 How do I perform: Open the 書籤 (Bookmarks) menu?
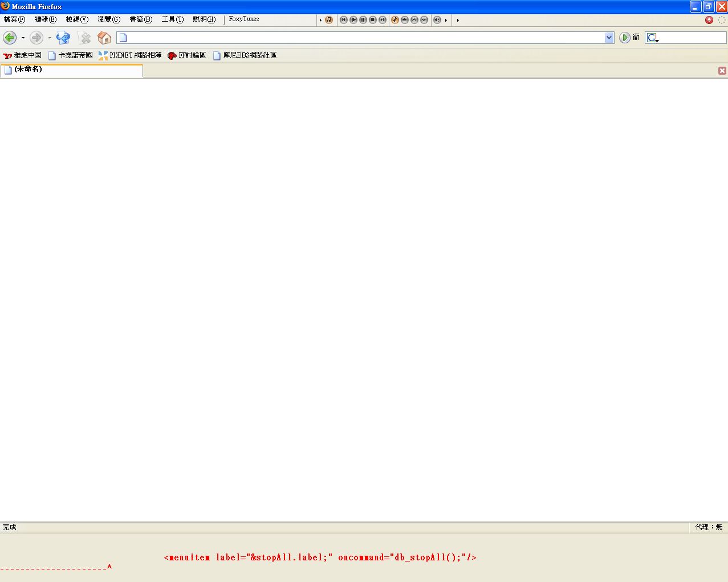click(x=140, y=19)
